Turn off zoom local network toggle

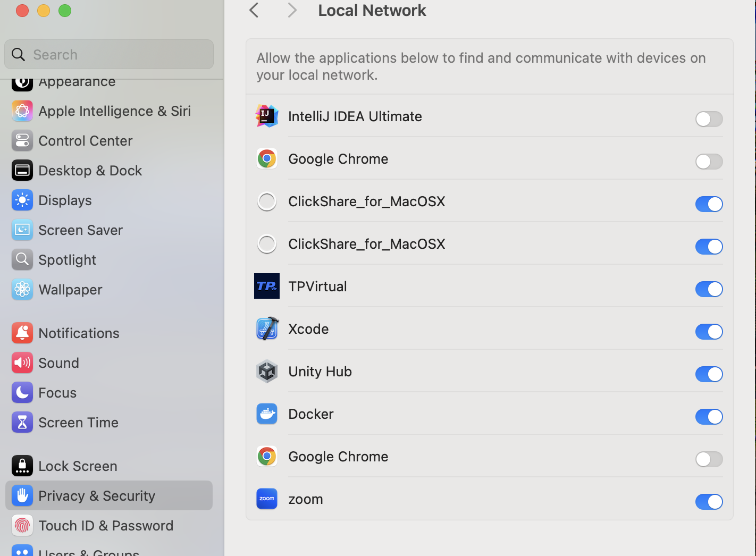(x=709, y=502)
